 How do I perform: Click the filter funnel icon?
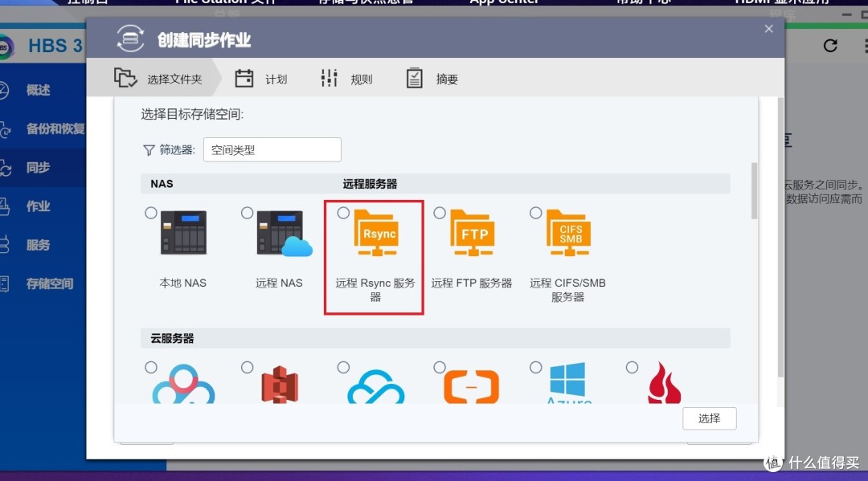(149, 150)
